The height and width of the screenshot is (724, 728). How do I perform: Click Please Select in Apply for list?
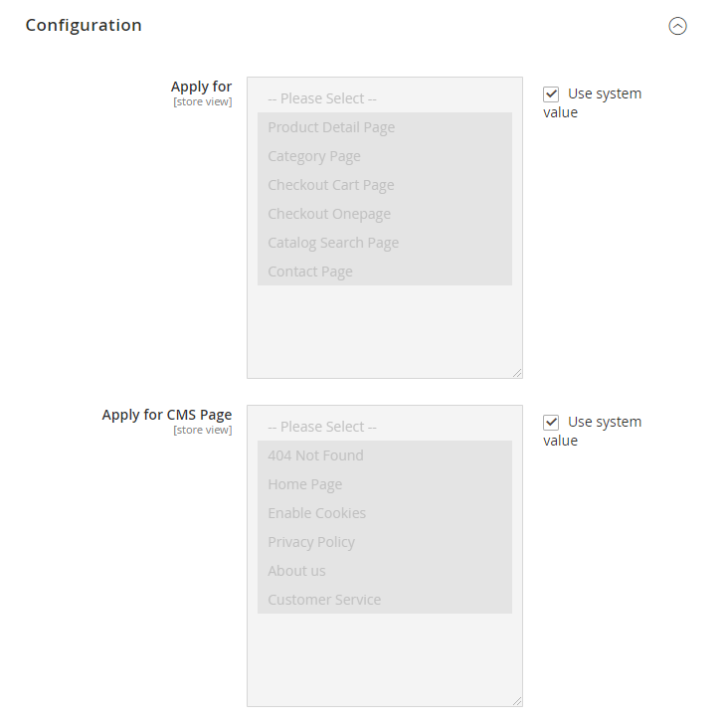[322, 98]
